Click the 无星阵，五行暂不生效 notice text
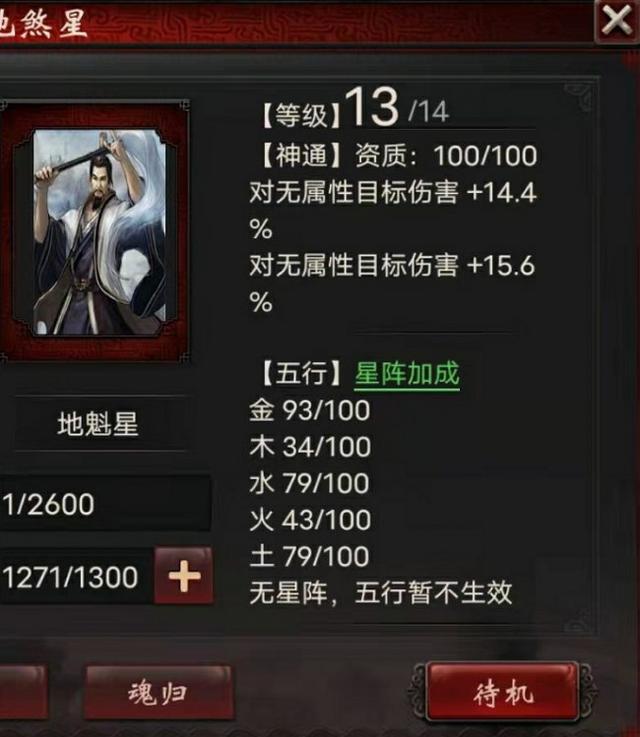Viewport: 640px width, 737px height. [x=381, y=593]
